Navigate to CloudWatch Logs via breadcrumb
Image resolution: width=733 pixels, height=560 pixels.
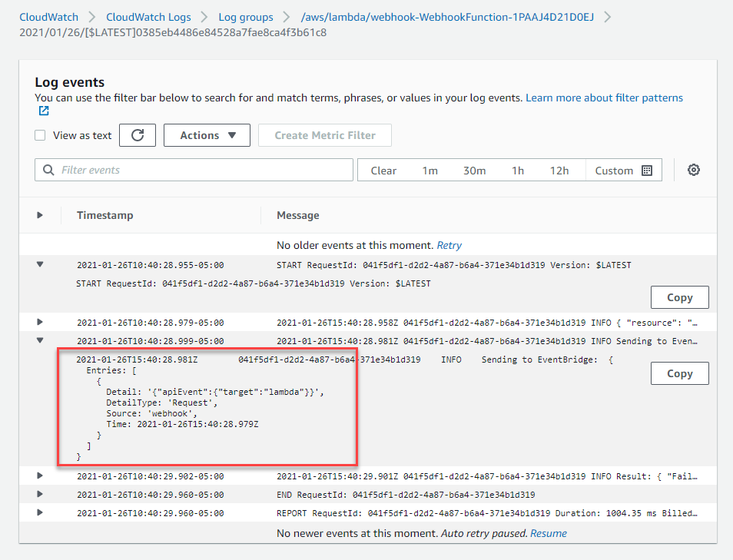[x=148, y=16]
